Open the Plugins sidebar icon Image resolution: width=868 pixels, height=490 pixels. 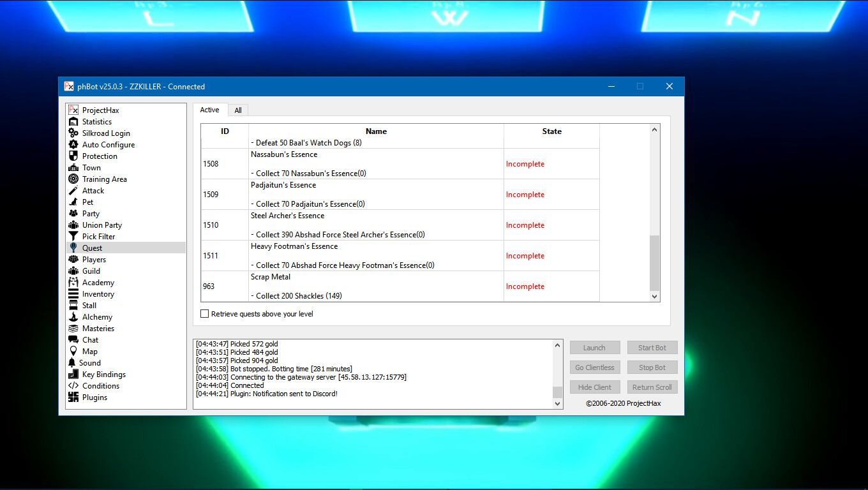[73, 397]
